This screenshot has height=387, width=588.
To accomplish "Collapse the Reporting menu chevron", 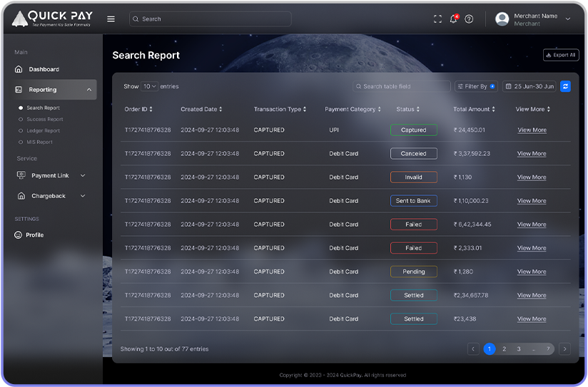I will click(89, 90).
